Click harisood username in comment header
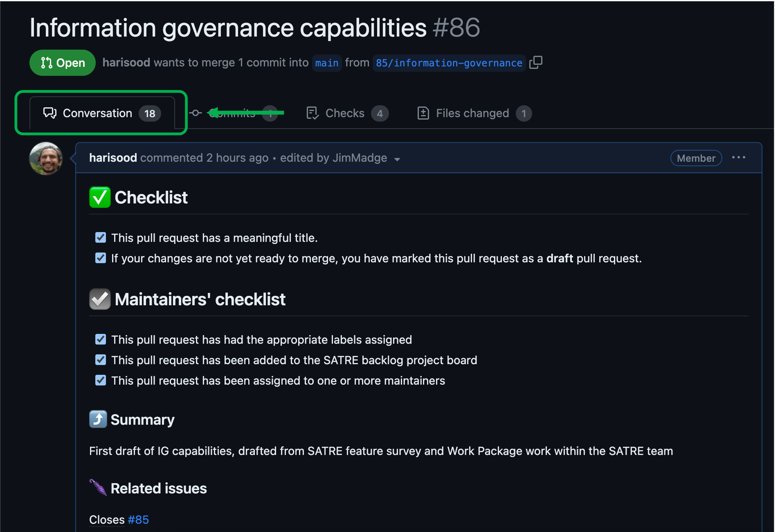 (113, 158)
